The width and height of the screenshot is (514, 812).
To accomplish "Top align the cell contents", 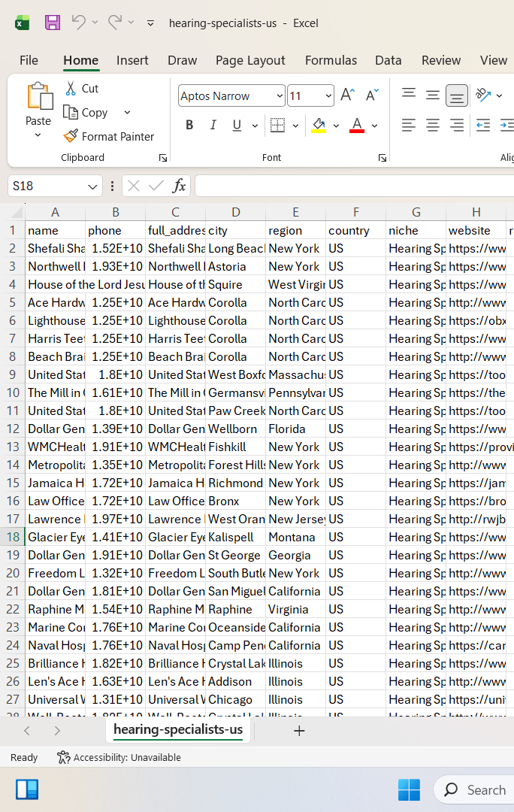I will [409, 95].
